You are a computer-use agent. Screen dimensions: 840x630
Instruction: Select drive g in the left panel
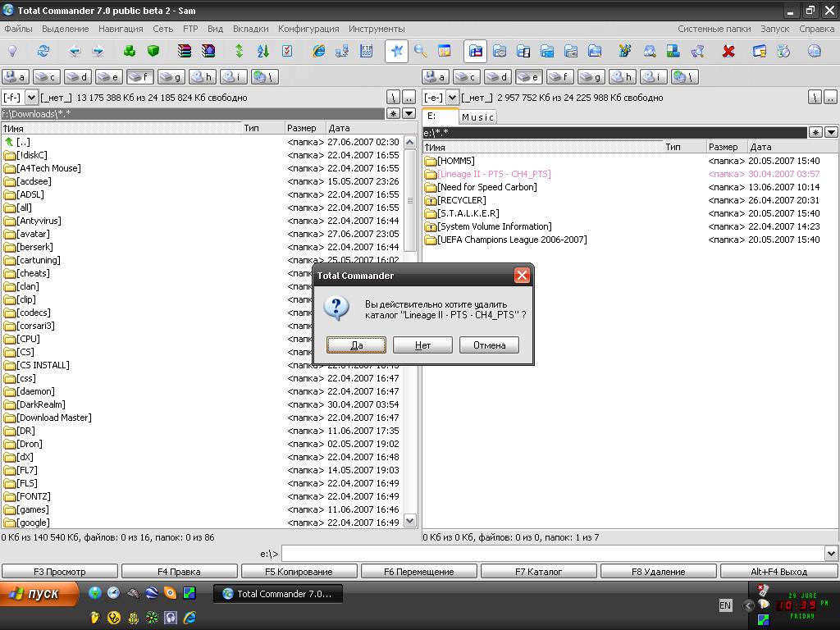coord(171,77)
